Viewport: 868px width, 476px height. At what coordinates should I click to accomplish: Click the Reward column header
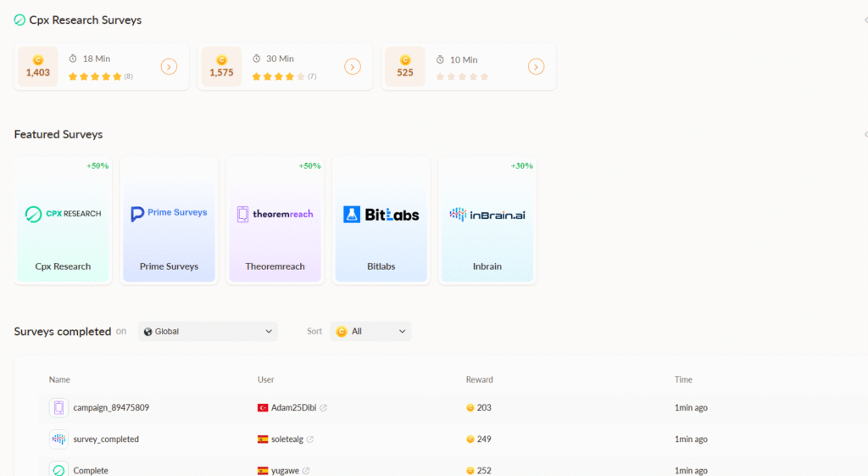[x=480, y=379]
